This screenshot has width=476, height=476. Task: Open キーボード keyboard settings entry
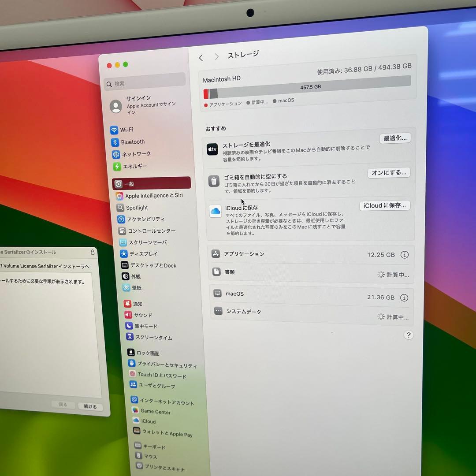tap(150, 446)
